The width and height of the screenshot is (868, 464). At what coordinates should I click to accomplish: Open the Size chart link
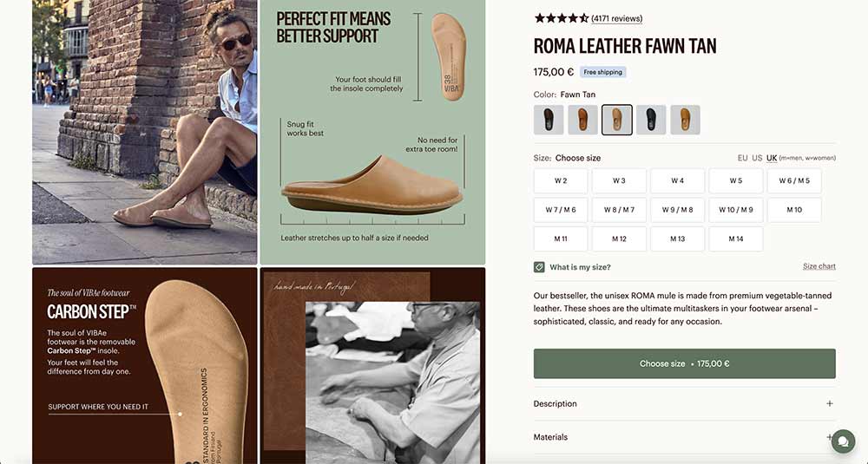click(x=819, y=266)
